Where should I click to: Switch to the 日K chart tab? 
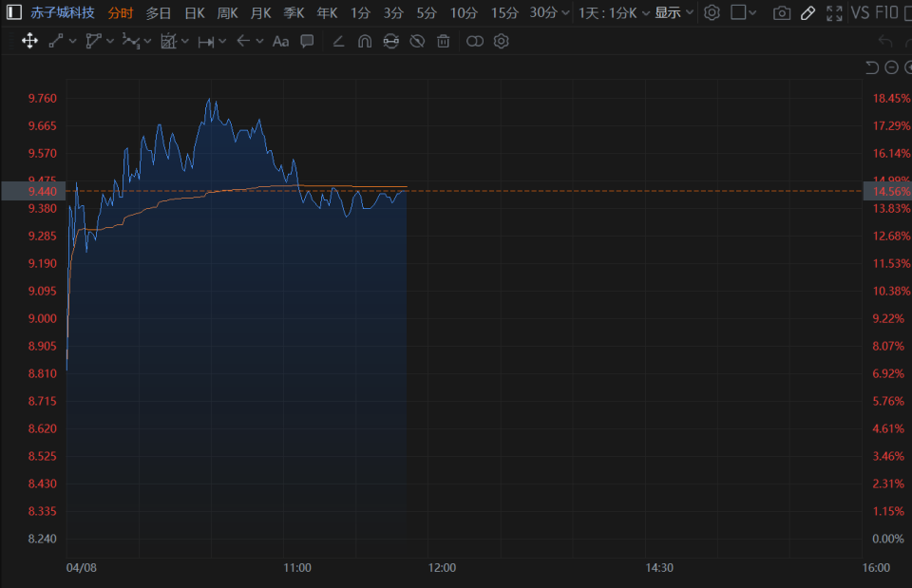pyautogui.click(x=194, y=12)
